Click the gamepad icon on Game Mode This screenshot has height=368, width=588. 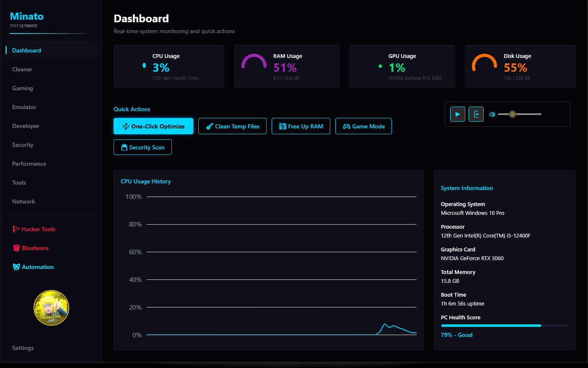point(346,126)
